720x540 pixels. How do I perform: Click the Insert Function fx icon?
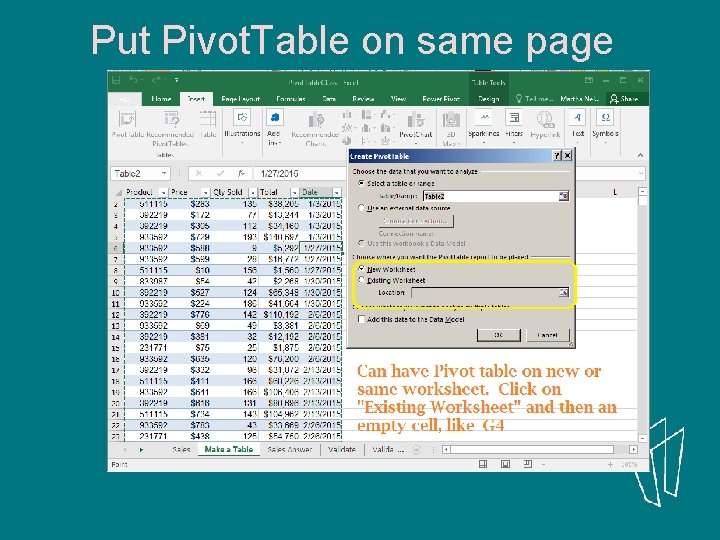tap(241, 173)
